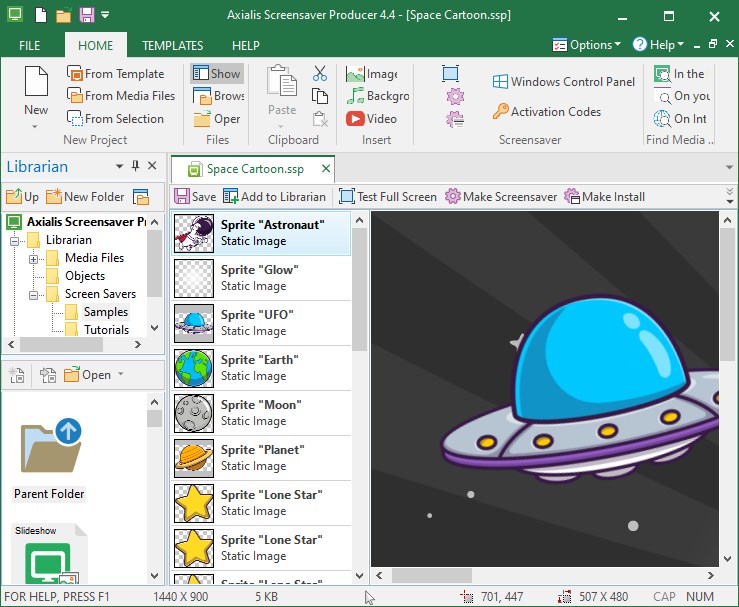Click the Cut scissors icon
This screenshot has height=607, width=739.
[320, 74]
